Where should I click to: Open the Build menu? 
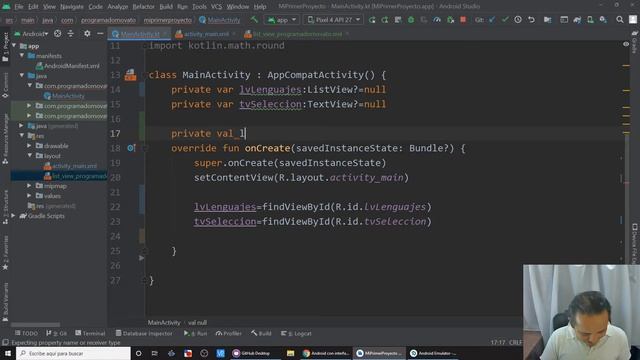[166, 7]
